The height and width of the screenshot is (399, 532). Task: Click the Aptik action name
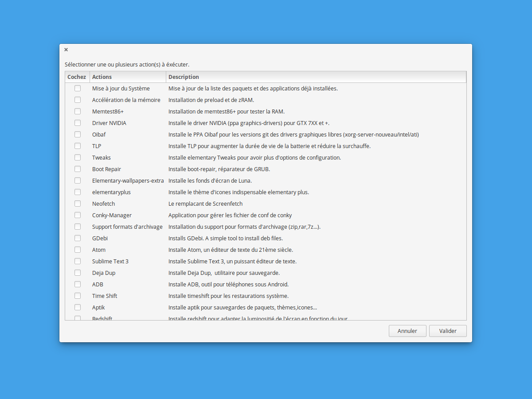point(98,307)
